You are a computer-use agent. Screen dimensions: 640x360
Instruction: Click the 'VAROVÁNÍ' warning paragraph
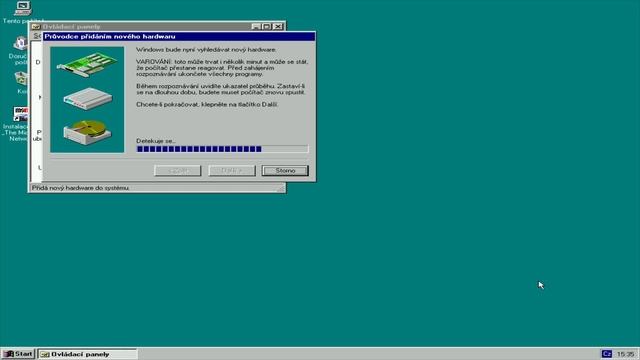(222, 68)
